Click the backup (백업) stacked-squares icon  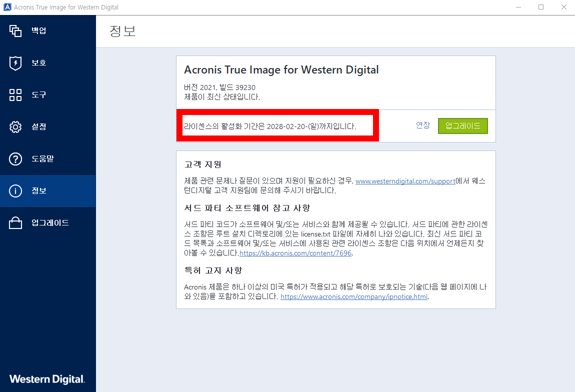pos(15,31)
